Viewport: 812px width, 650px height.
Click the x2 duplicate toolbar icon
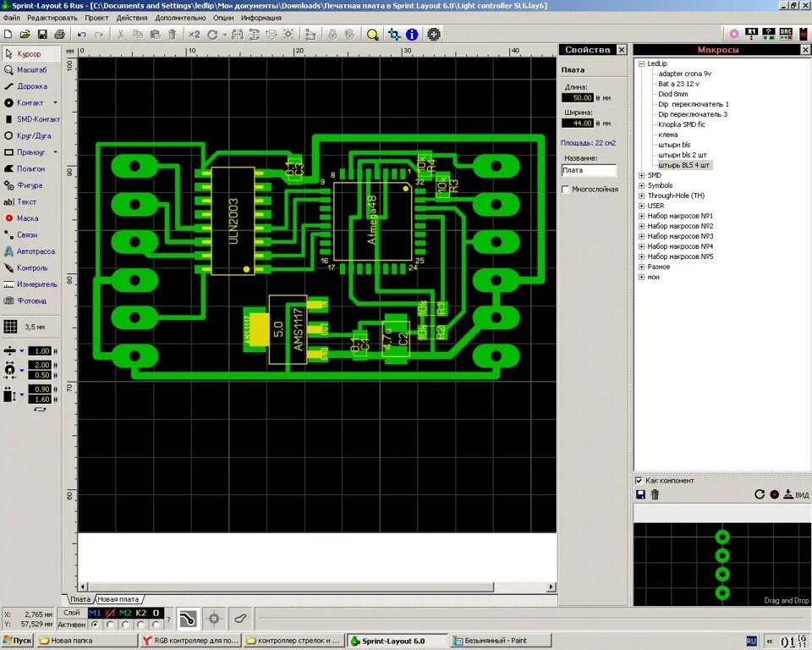pyautogui.click(x=195, y=34)
